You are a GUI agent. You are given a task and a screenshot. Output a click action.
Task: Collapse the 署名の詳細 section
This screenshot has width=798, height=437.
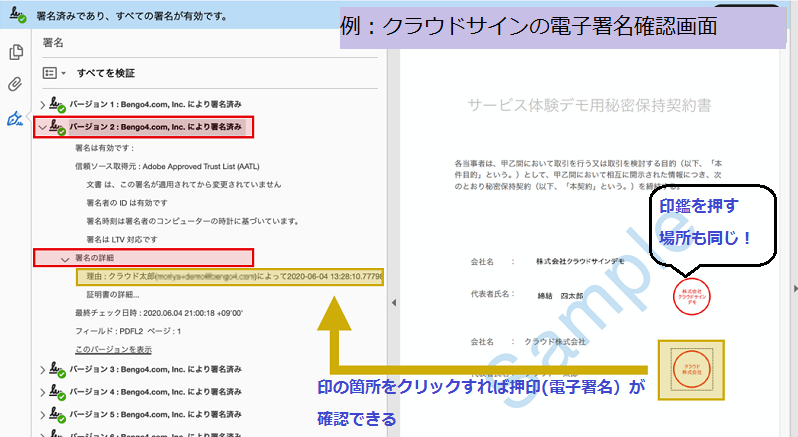(x=66, y=258)
